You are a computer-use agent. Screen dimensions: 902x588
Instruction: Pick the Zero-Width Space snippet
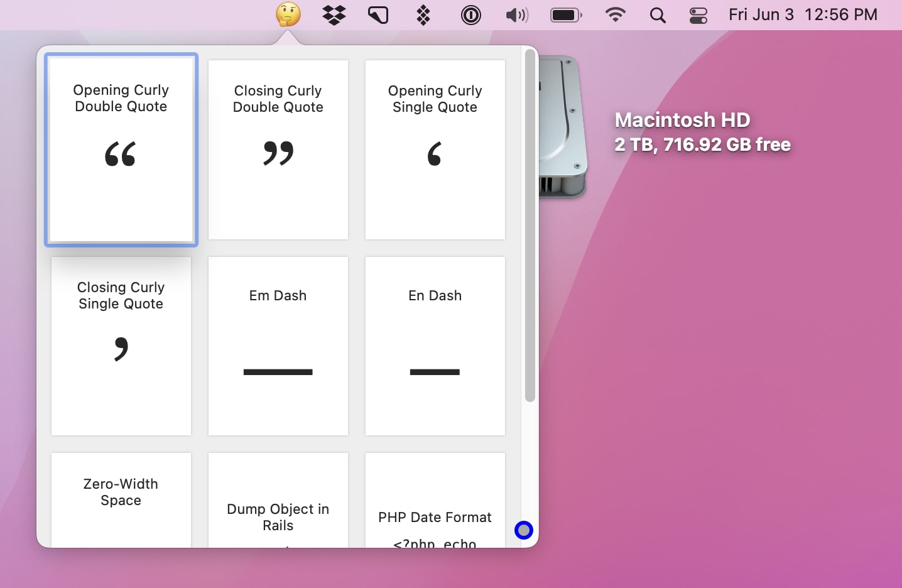(x=121, y=500)
